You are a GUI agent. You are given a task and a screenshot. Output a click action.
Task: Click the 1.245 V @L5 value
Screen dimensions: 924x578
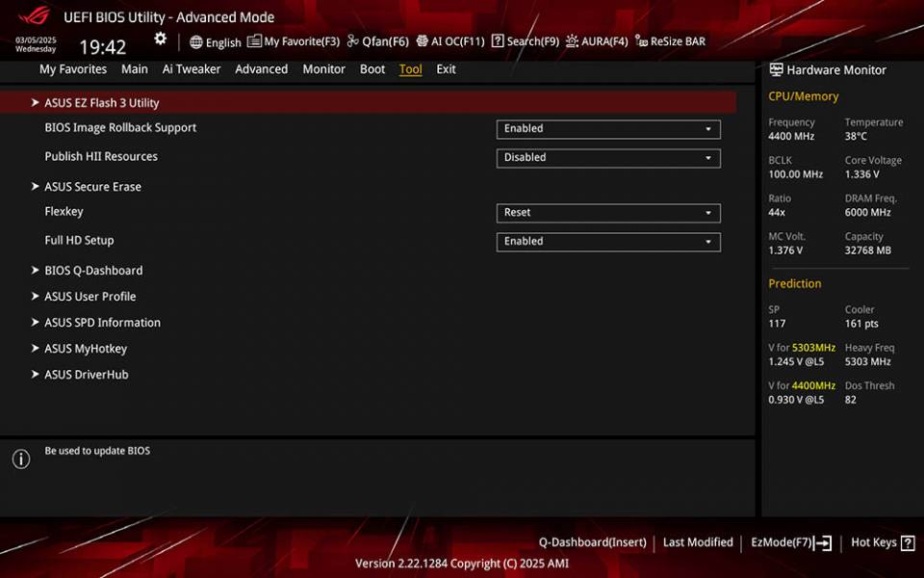[x=796, y=361]
